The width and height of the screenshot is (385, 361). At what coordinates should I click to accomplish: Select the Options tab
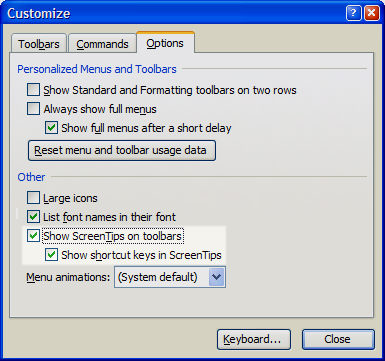point(165,43)
